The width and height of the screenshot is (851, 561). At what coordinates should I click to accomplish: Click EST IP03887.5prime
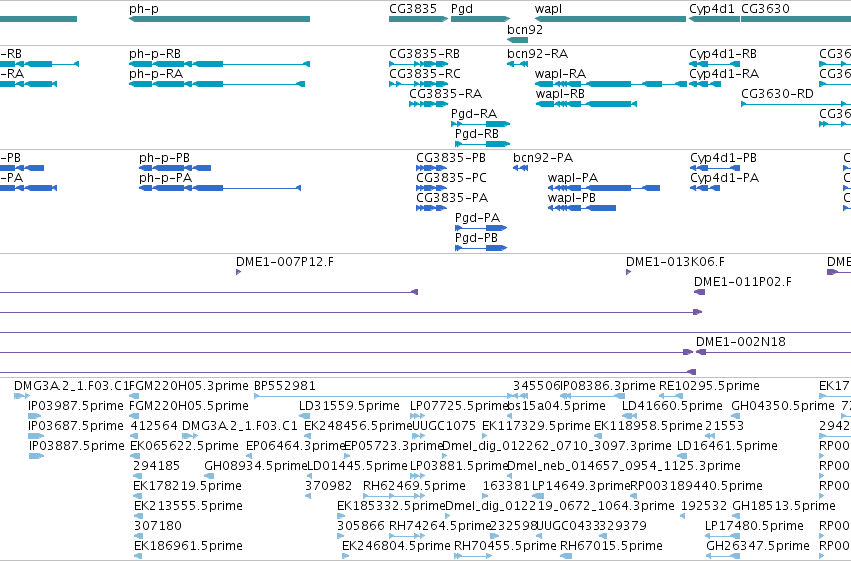pyautogui.click(x=36, y=456)
